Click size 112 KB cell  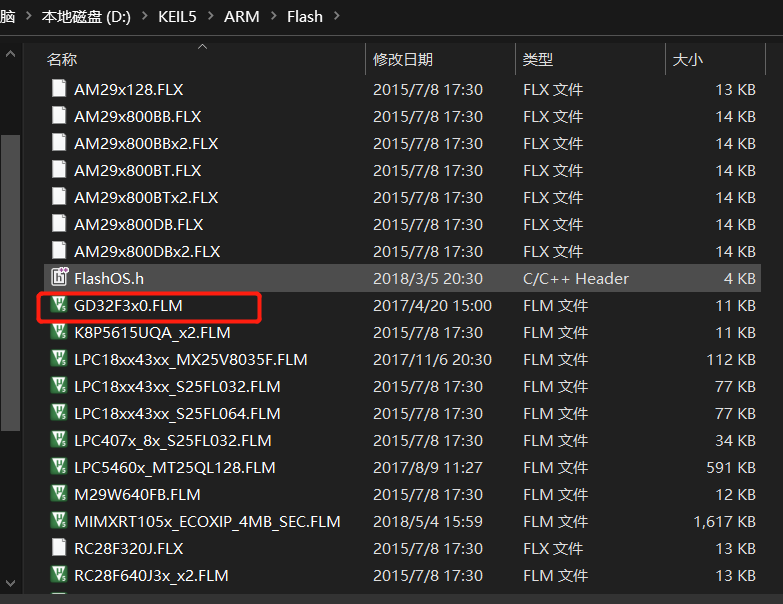click(731, 359)
